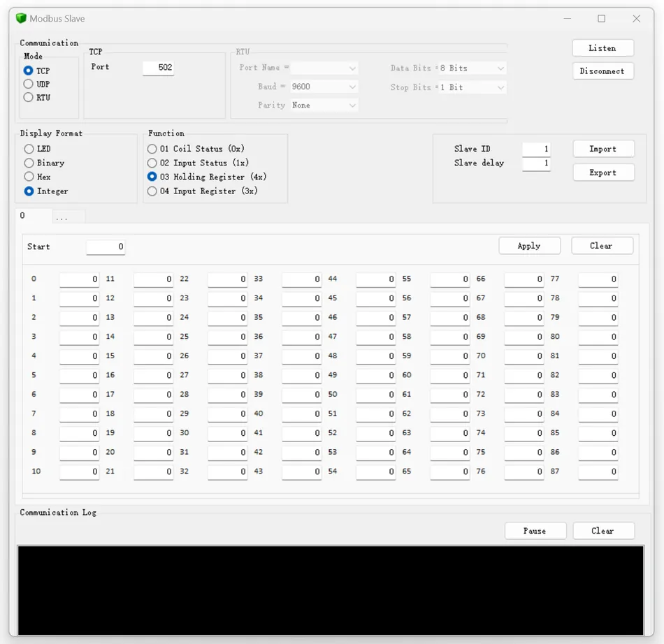The image size is (664, 644).
Task: Open the Parity dropdown
Action: tap(324, 105)
